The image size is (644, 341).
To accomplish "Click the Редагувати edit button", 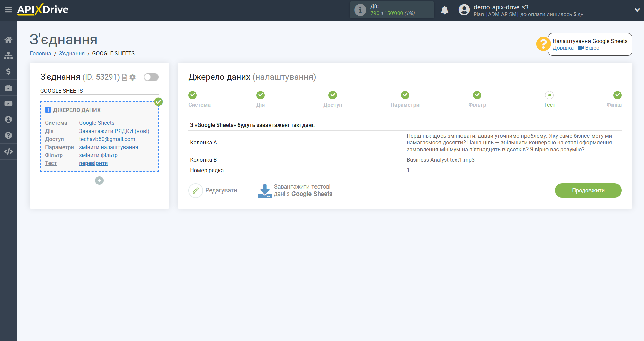I will [x=213, y=190].
